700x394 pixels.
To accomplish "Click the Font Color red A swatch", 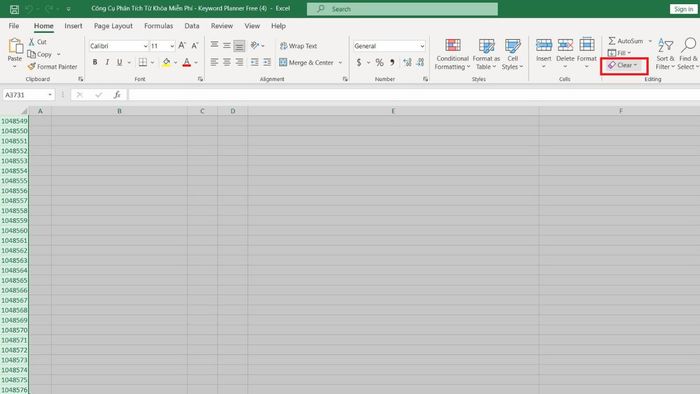I will 187,62.
